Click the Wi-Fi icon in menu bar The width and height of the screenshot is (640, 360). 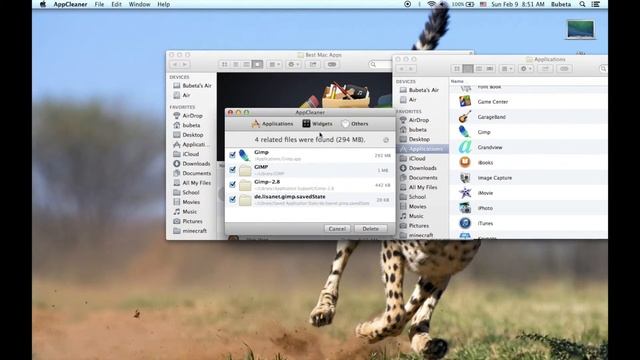pos(431,4)
